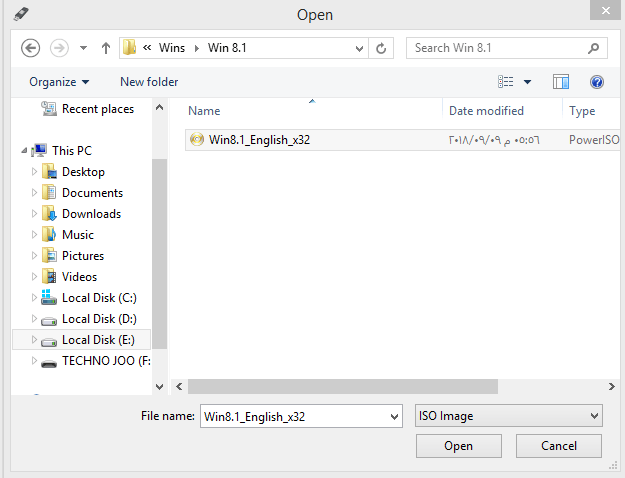
Task: Expand the Documents folder tree node
Action: 35,193
